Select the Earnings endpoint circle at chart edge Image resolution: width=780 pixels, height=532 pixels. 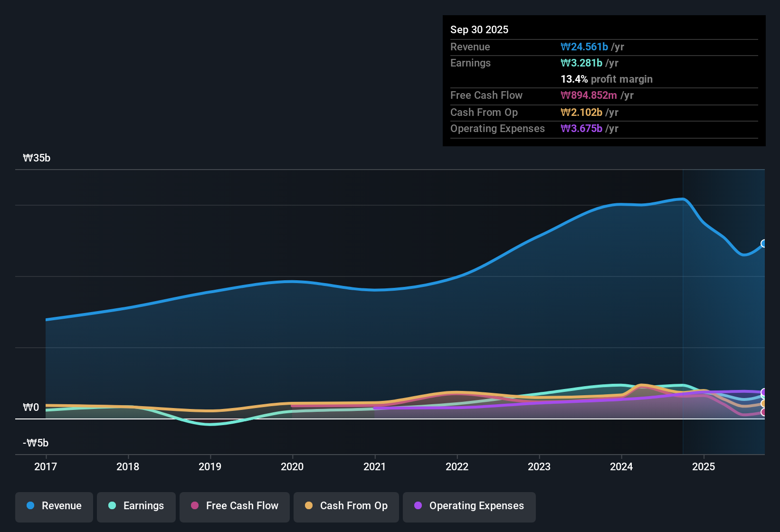tap(763, 396)
